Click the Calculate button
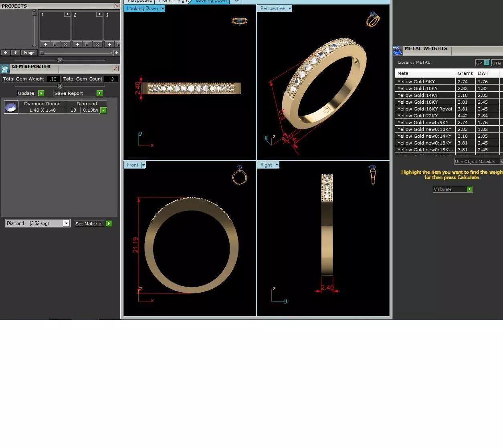The width and height of the screenshot is (503, 448). click(x=453, y=189)
